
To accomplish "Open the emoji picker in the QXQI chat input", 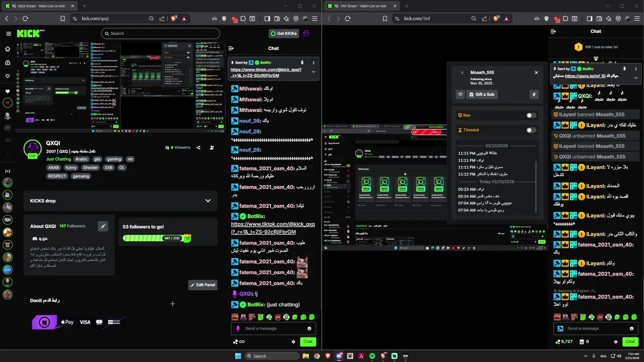I will coord(309,328).
